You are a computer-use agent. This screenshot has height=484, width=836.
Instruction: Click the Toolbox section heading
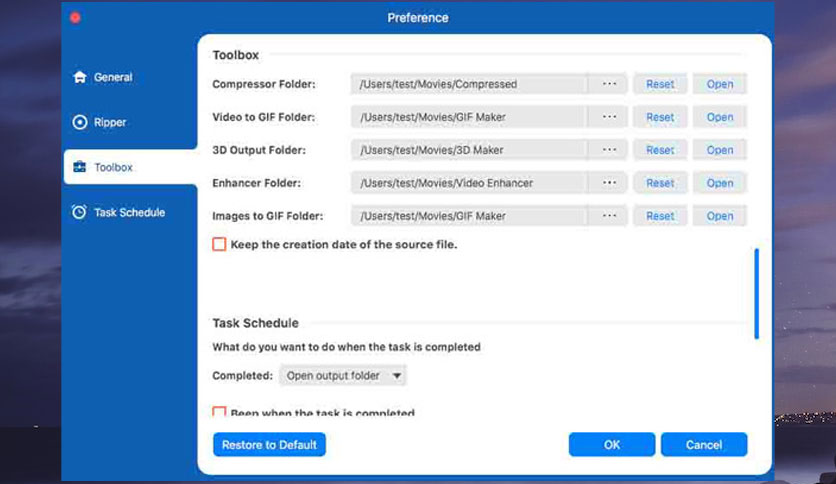(236, 55)
